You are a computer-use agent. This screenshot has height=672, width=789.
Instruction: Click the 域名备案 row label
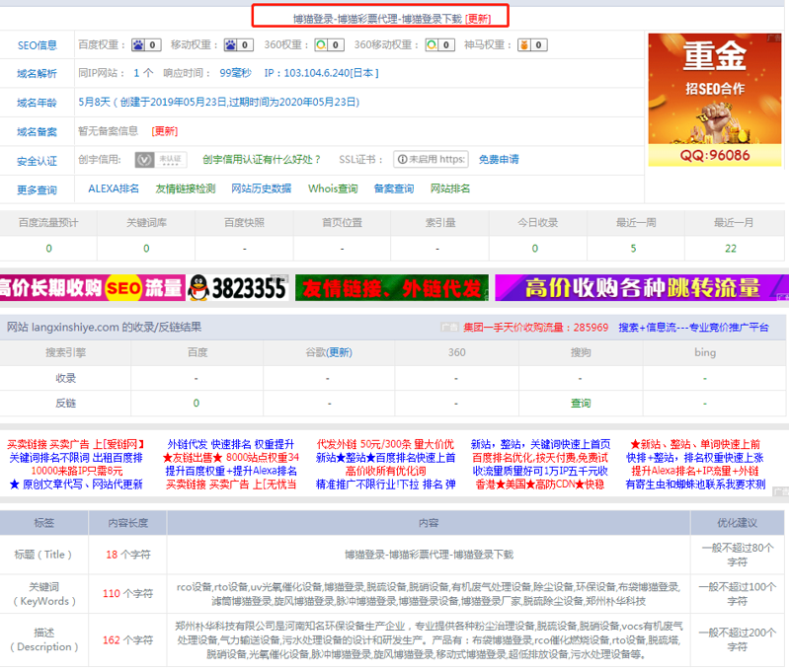pos(38,132)
